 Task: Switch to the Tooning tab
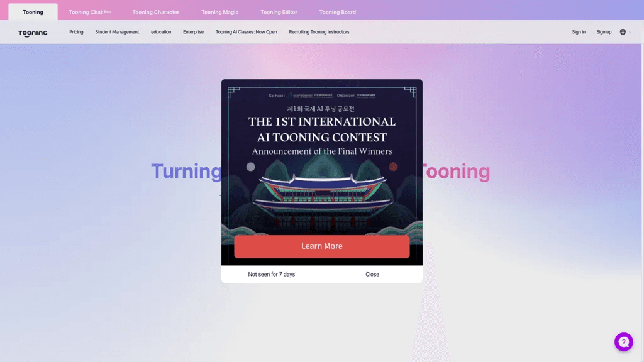(x=33, y=12)
